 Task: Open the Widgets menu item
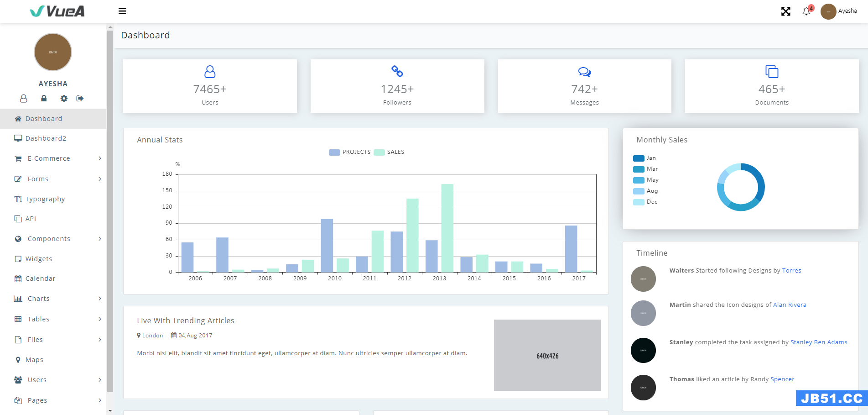click(53, 259)
